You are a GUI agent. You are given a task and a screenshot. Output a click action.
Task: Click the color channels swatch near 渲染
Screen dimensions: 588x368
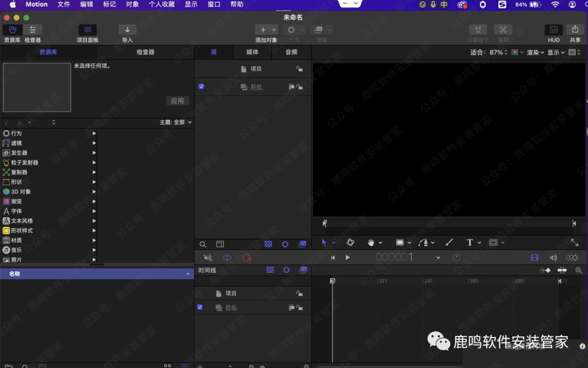(514, 53)
